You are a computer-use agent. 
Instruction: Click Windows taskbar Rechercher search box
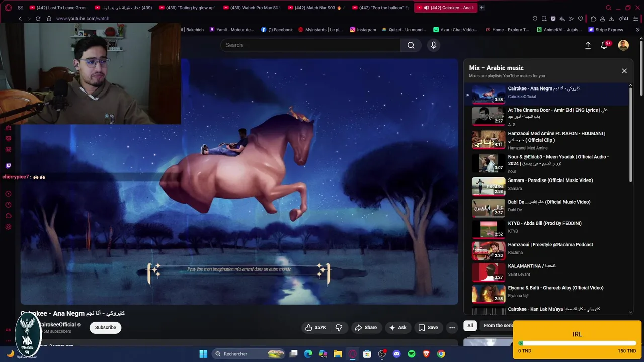(249, 354)
